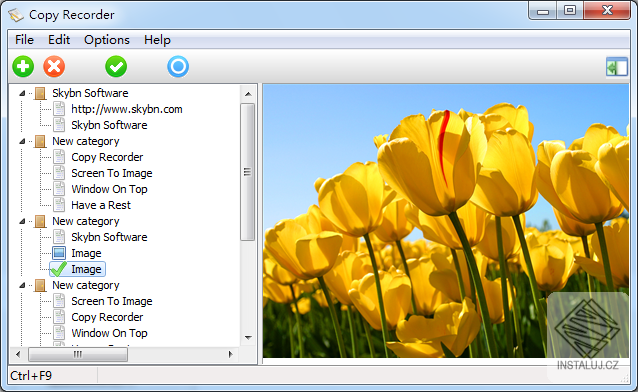Click the tree scroll down arrow

[x=248, y=337]
